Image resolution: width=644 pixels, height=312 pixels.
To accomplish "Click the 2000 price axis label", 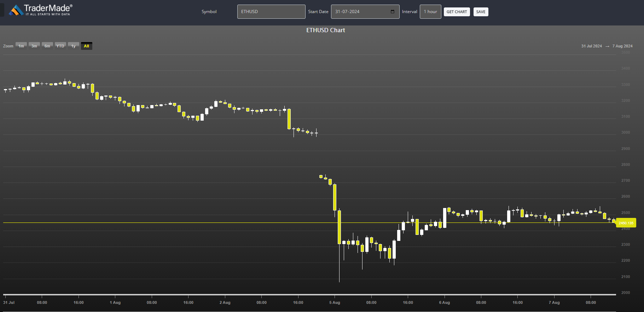I will (626, 293).
